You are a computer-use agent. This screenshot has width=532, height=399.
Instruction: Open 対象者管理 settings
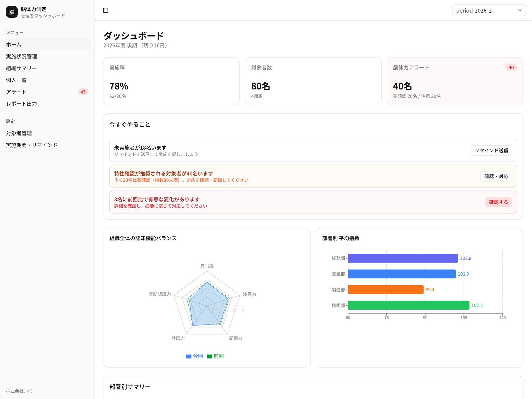pyautogui.click(x=47, y=133)
